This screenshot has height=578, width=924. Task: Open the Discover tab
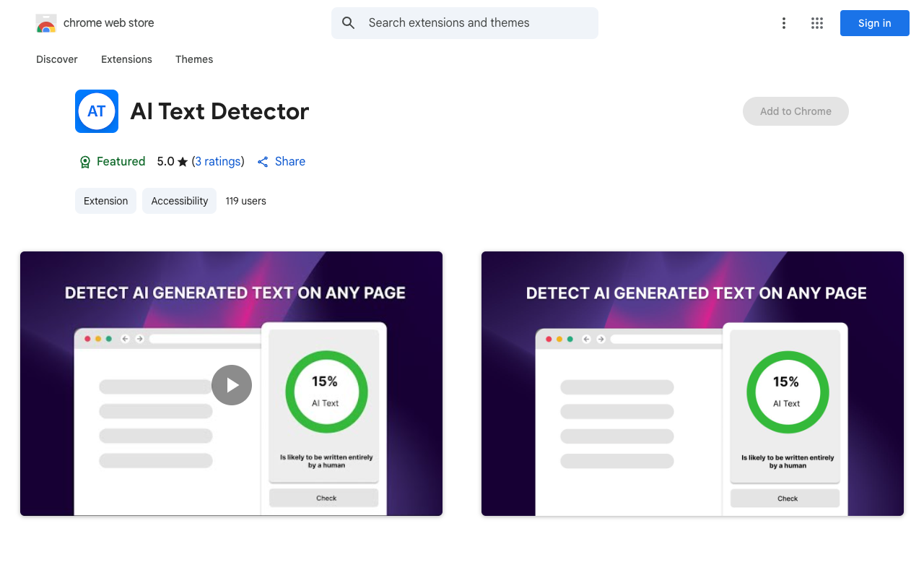point(57,59)
